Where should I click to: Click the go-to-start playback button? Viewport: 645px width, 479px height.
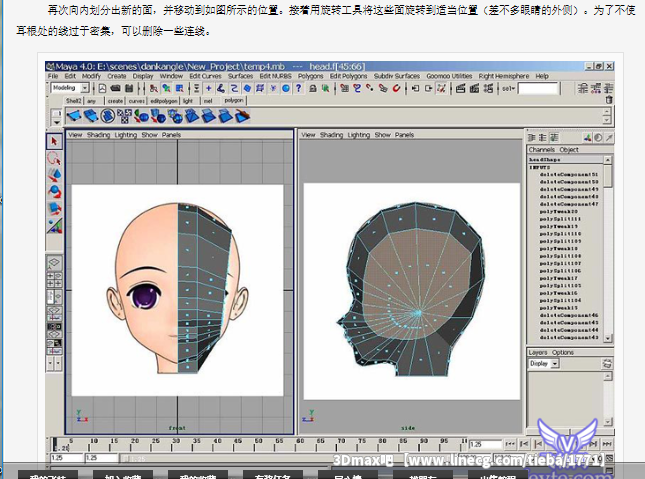[x=510, y=444]
